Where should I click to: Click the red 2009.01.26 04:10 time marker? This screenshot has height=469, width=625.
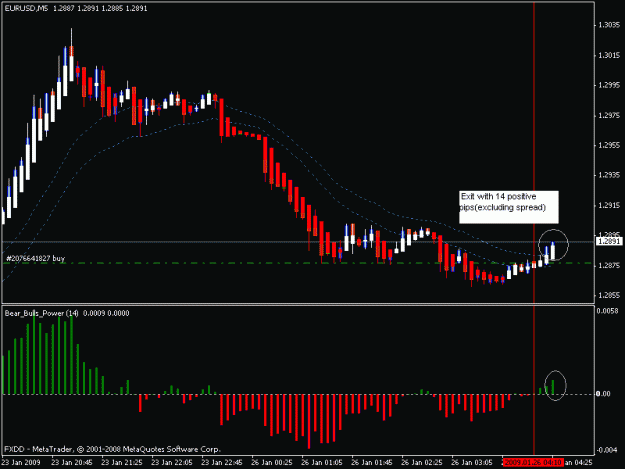click(x=533, y=463)
